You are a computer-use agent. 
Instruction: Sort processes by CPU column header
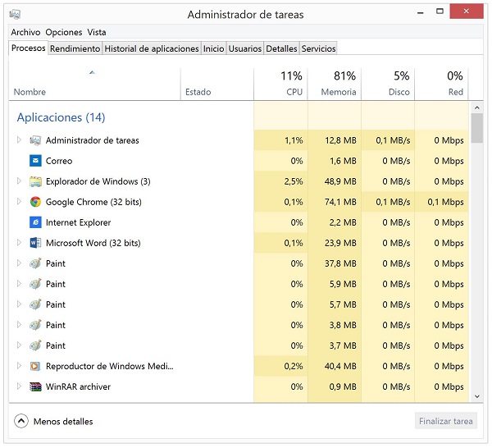pyautogui.click(x=280, y=84)
